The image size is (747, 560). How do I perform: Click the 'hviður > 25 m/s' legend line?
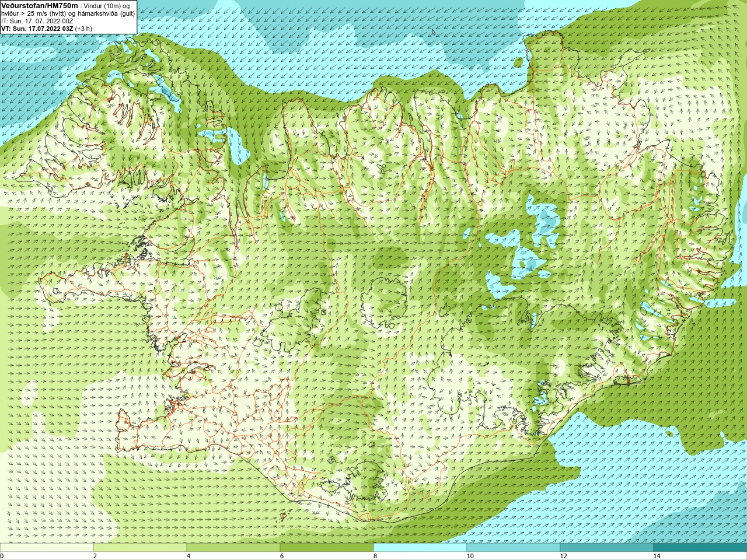[68, 13]
